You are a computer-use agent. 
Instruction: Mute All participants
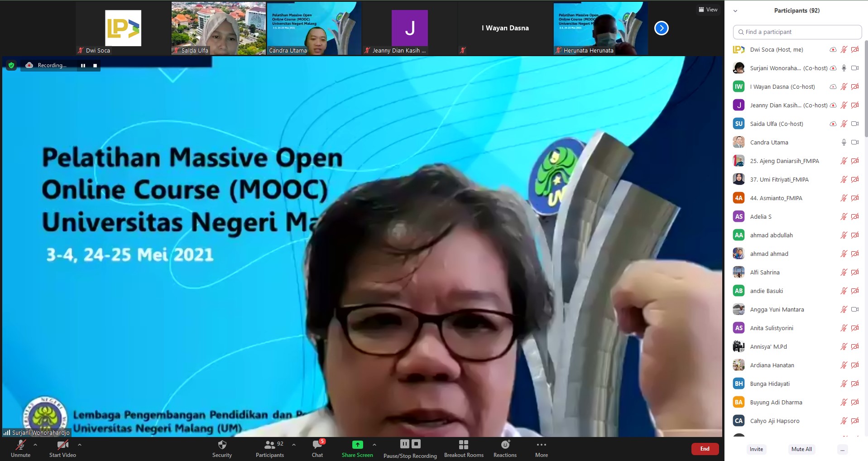click(x=801, y=449)
